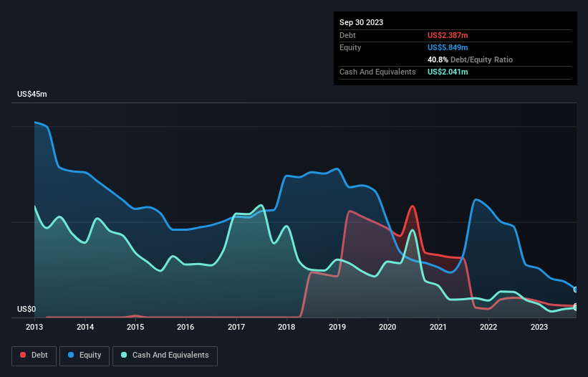
Task: Click the US$2.041m cash value
Action: click(448, 72)
